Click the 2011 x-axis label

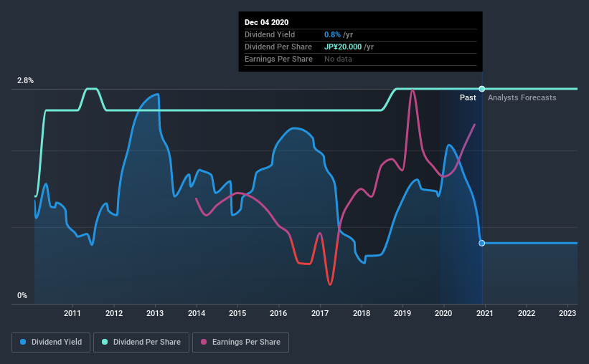pos(72,313)
